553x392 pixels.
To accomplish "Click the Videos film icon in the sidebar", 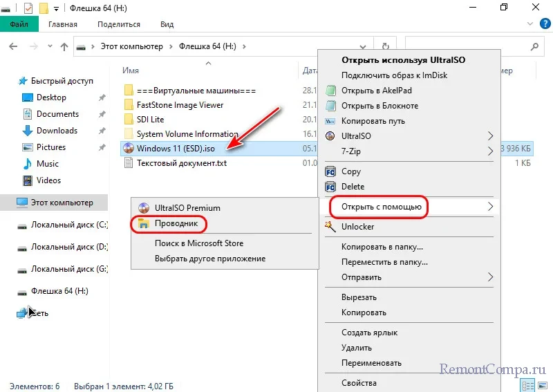I will click(x=28, y=180).
